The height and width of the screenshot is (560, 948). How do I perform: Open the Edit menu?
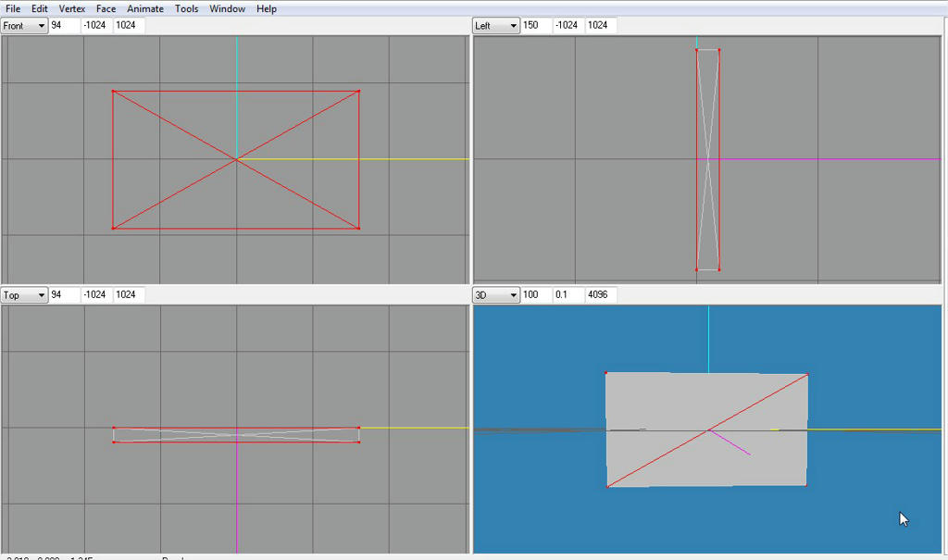pyautogui.click(x=40, y=8)
